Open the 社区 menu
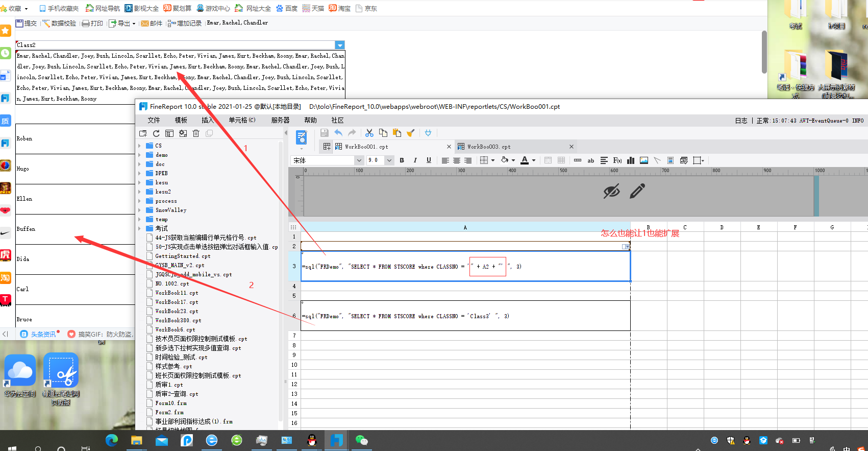The width and height of the screenshot is (868, 451). click(337, 120)
